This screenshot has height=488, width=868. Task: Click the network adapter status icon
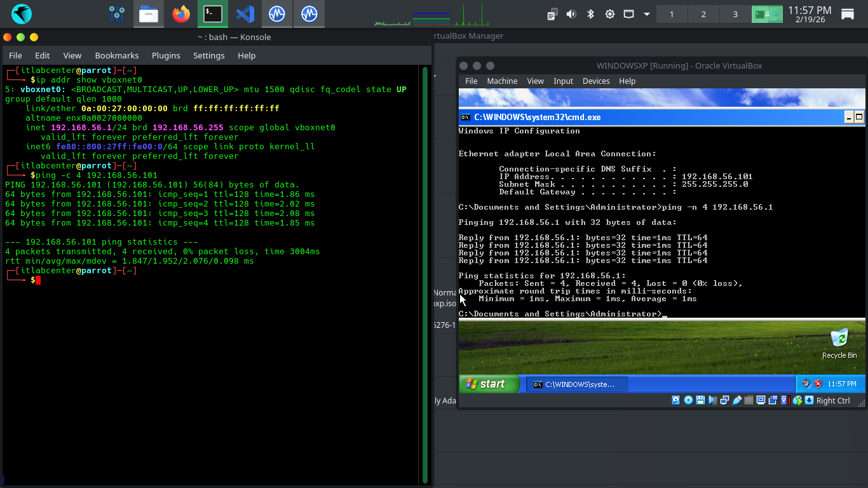tap(724, 400)
